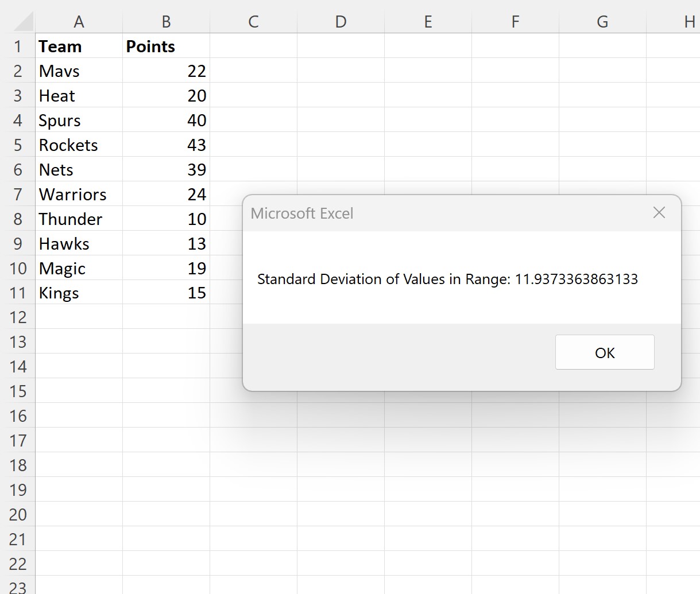The image size is (700, 594).
Task: Select the Warriors cell
Action: pos(79,194)
